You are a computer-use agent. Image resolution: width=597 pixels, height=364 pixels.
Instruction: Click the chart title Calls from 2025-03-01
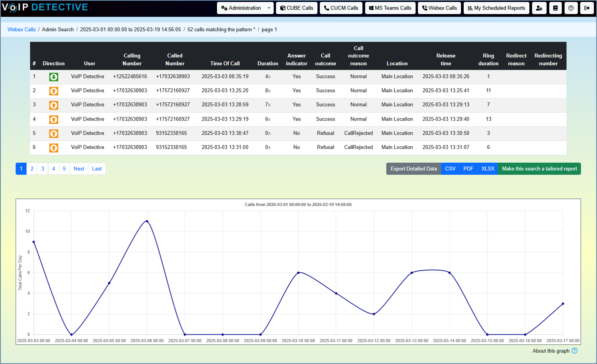(x=298, y=204)
